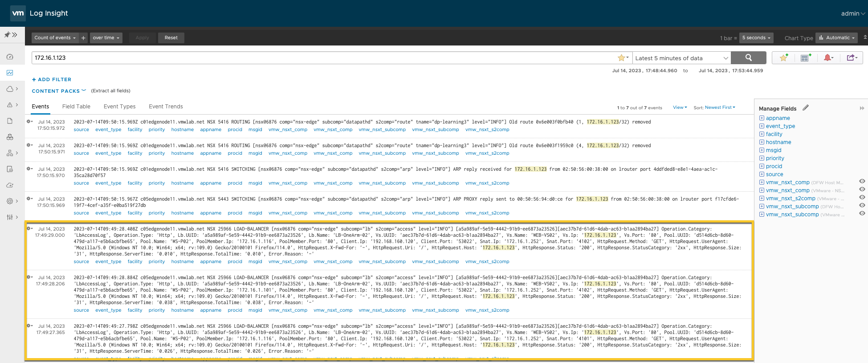Open the Latest 5 minutes of data time range
The height and width of the screenshot is (363, 868).
(x=681, y=58)
